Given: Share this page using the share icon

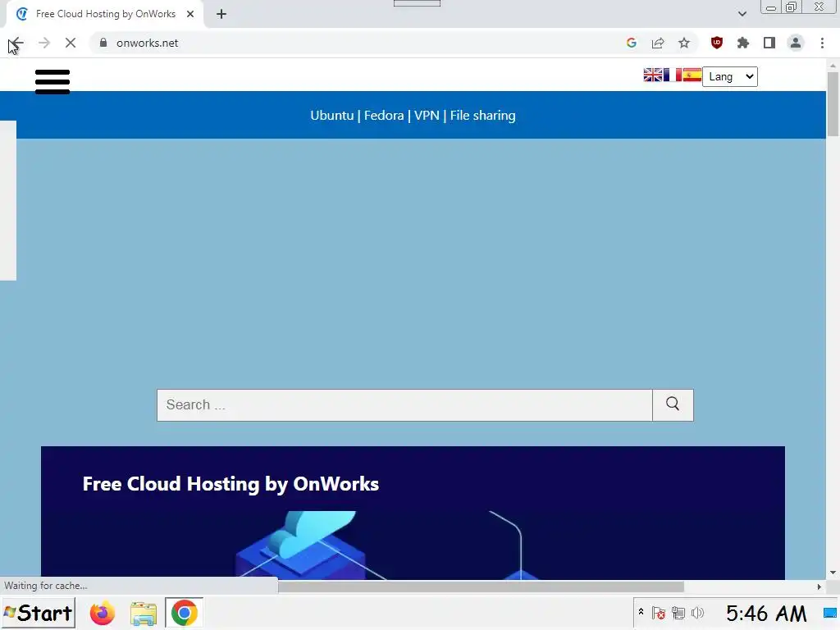Looking at the screenshot, I should (658, 43).
